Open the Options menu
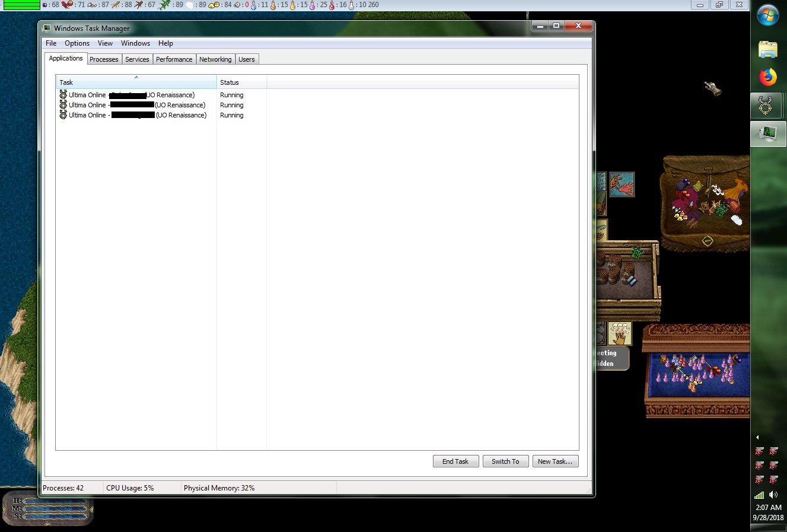The height and width of the screenshot is (532, 787). (77, 43)
